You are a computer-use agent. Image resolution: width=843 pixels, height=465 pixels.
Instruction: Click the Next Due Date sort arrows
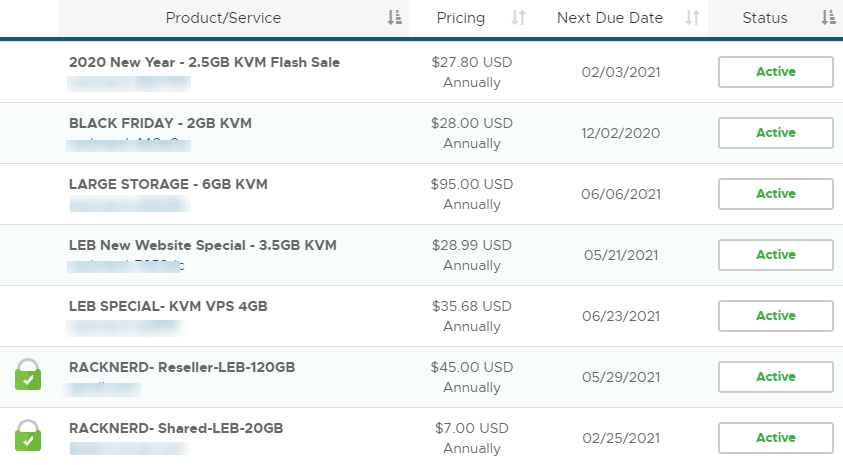pyautogui.click(x=692, y=18)
